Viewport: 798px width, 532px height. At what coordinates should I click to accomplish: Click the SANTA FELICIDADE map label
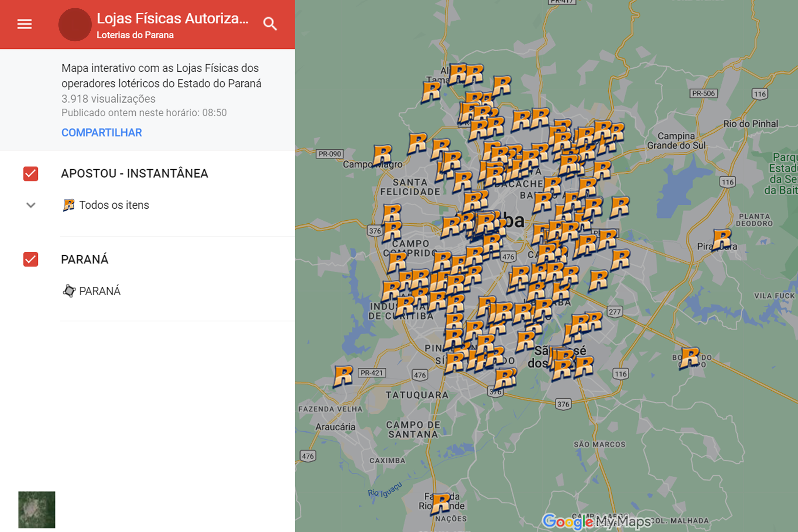click(x=410, y=187)
